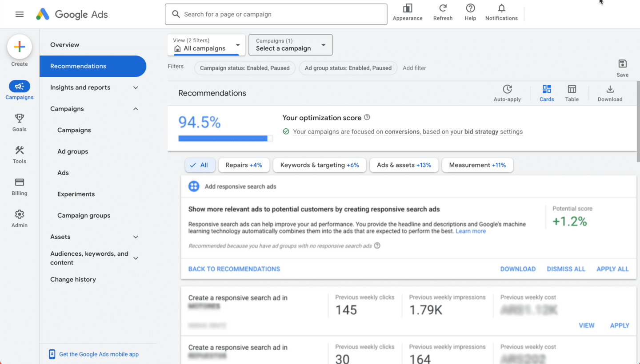Screen dimensions: 640x364
Task: Expand Audiences, keywords, and content
Action: point(136,258)
